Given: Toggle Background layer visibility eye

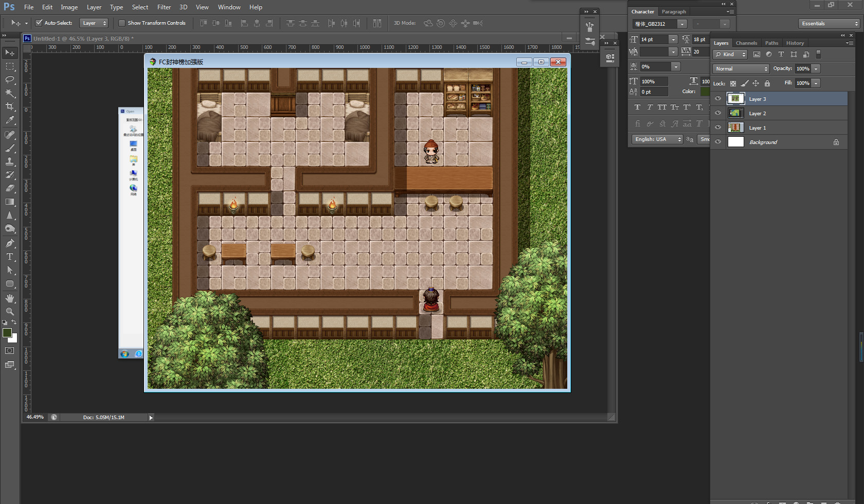Looking at the screenshot, I should tap(718, 142).
